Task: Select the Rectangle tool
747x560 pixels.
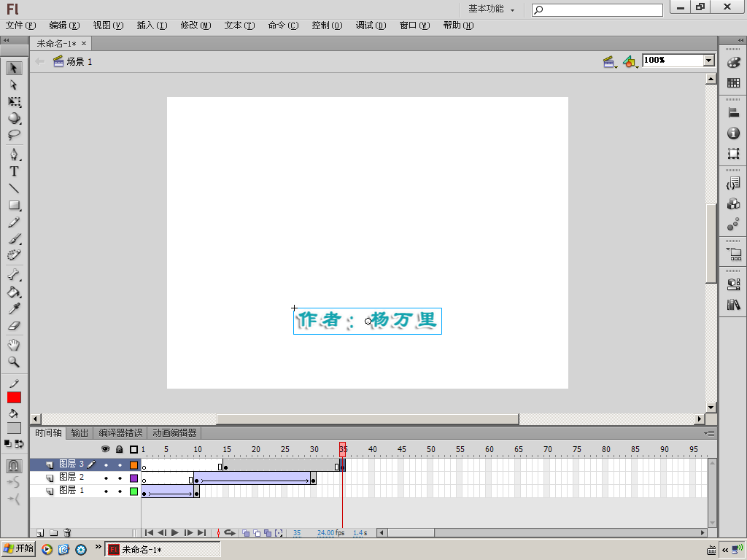Action: coord(14,205)
